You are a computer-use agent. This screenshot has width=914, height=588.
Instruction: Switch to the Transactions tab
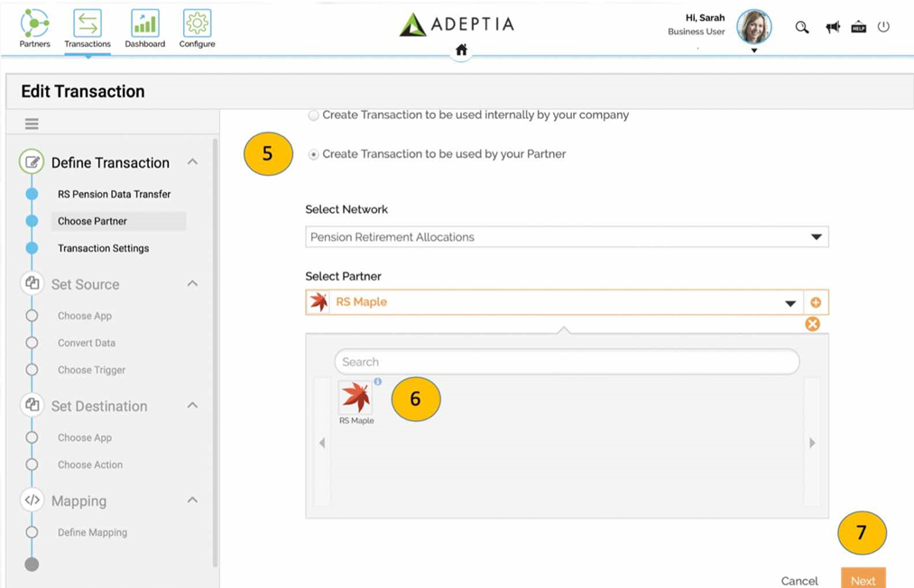click(88, 27)
